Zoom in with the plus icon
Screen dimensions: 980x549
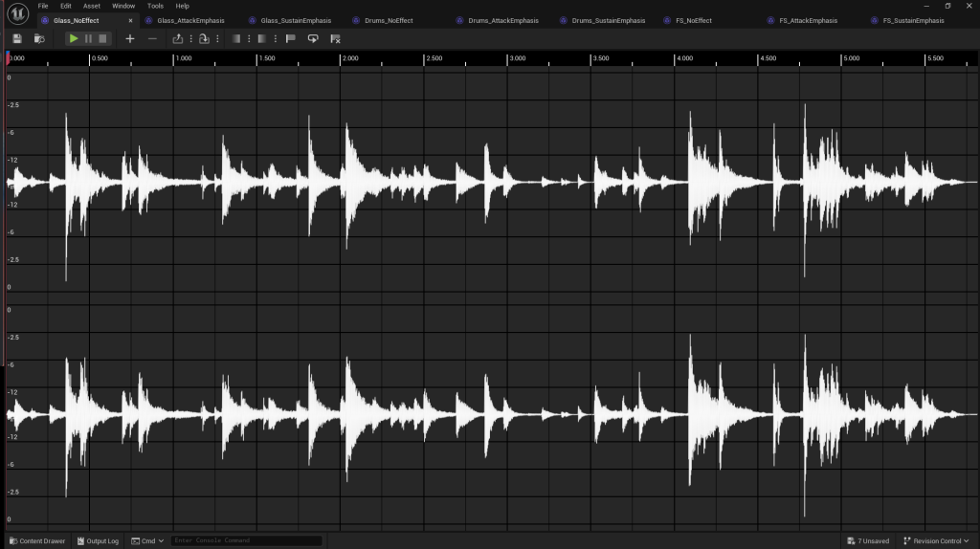tap(130, 38)
